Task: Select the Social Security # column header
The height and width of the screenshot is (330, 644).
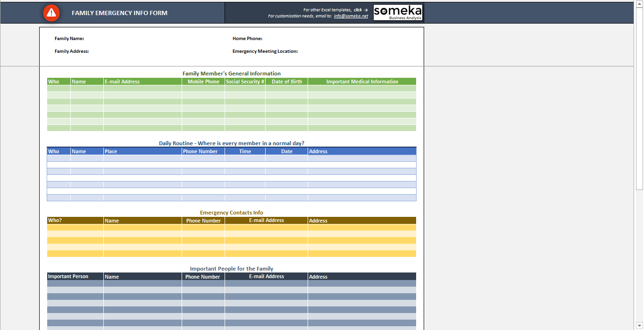Action: point(245,82)
